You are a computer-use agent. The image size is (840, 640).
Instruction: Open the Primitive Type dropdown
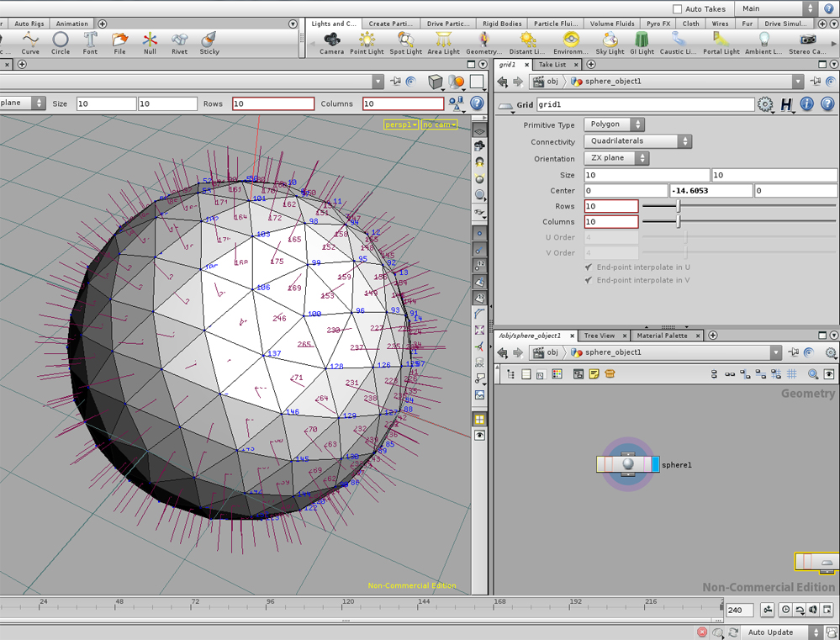click(x=614, y=124)
